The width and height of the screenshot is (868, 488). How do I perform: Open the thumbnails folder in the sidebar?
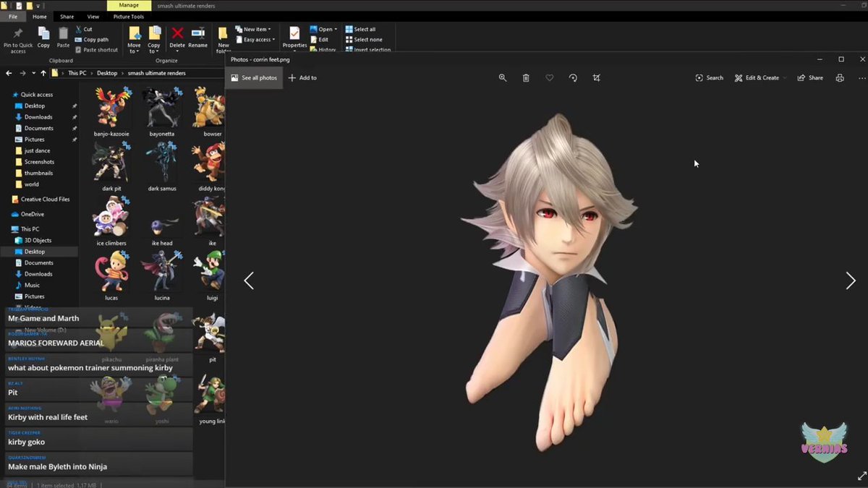click(38, 173)
